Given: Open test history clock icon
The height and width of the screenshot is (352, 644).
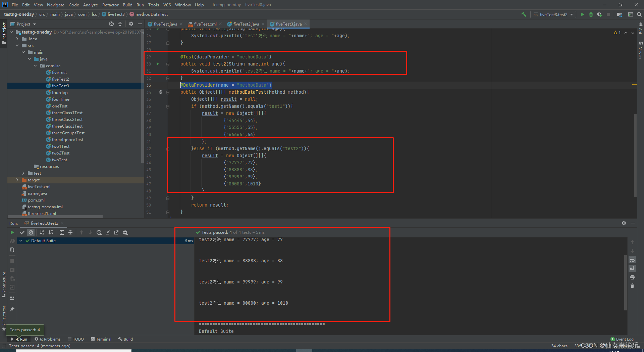Looking at the screenshot, I should coord(99,232).
